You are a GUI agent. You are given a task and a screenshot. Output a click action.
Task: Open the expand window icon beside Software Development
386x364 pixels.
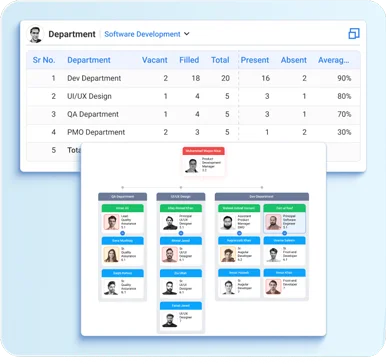[354, 33]
